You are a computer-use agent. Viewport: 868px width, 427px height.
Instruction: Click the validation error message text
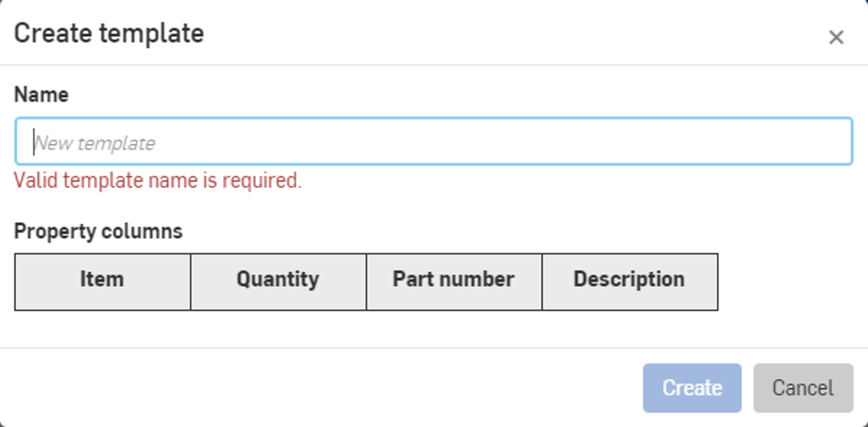pyautogui.click(x=158, y=180)
